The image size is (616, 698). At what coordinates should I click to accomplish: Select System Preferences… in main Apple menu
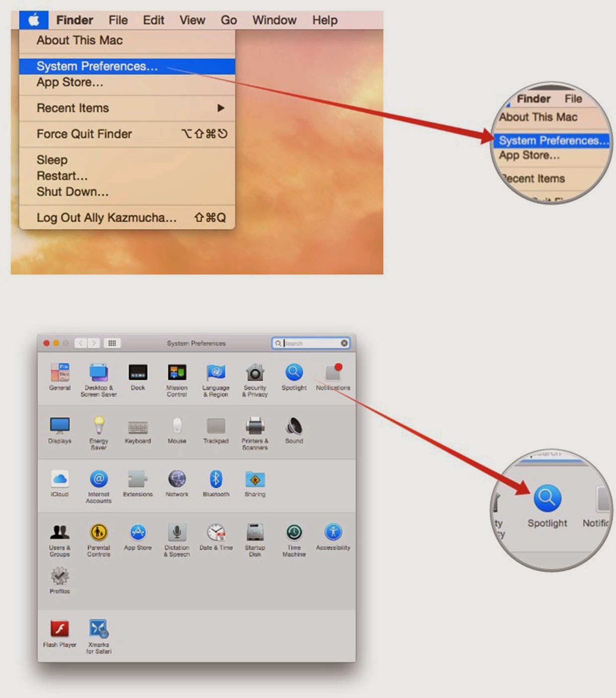pyautogui.click(x=127, y=67)
